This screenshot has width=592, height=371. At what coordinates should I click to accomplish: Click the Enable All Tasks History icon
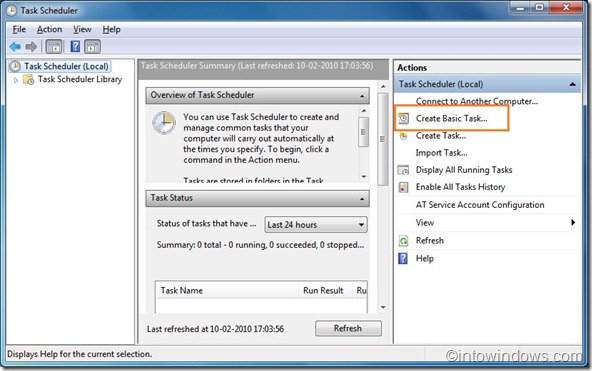[403, 187]
